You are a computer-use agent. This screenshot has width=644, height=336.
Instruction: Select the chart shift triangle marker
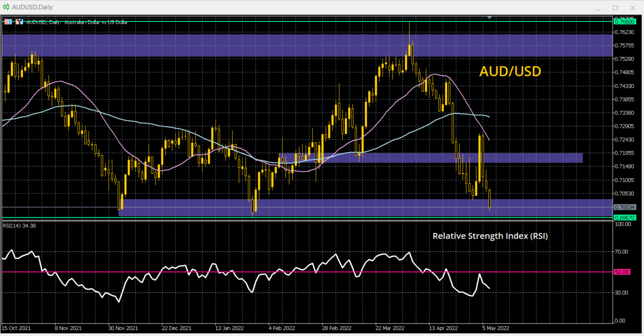tap(490, 17)
